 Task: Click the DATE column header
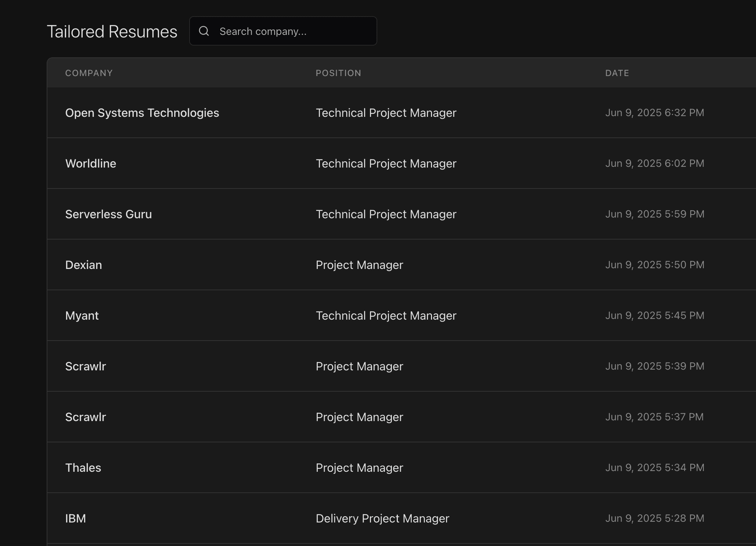(617, 73)
